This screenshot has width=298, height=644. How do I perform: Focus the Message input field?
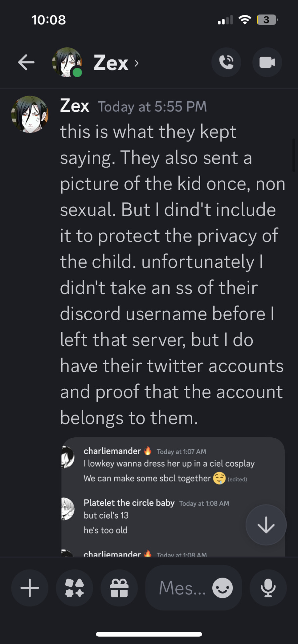point(194,588)
